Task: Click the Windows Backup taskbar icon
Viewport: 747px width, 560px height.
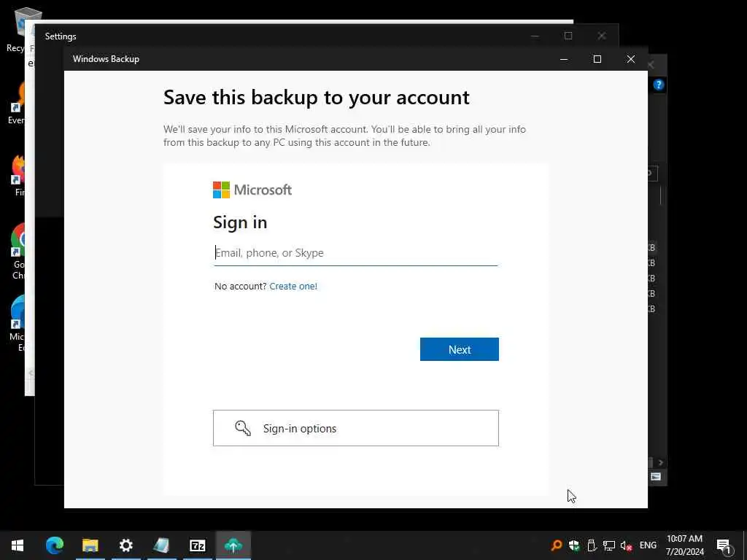Action: [233, 545]
